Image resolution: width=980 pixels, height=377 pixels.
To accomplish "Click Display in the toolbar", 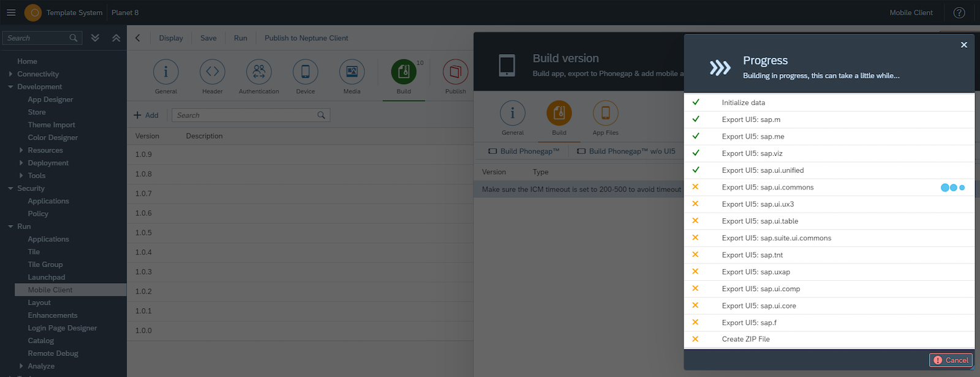I will (x=171, y=38).
